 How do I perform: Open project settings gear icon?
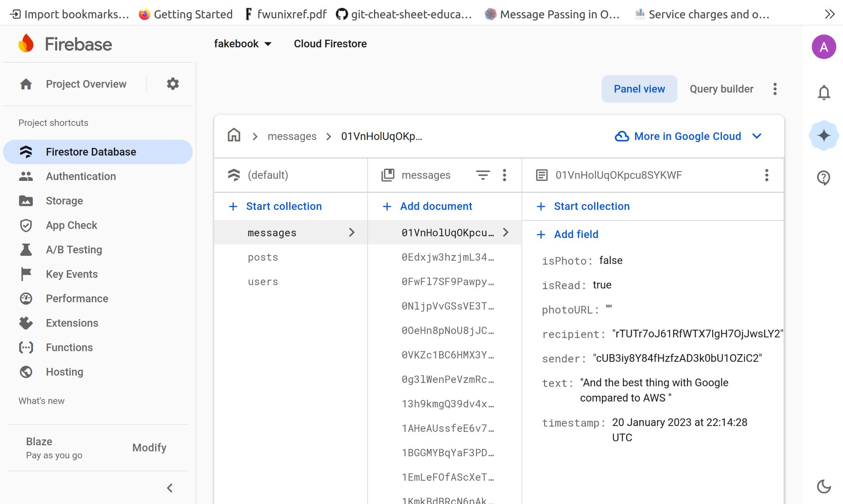click(x=173, y=84)
